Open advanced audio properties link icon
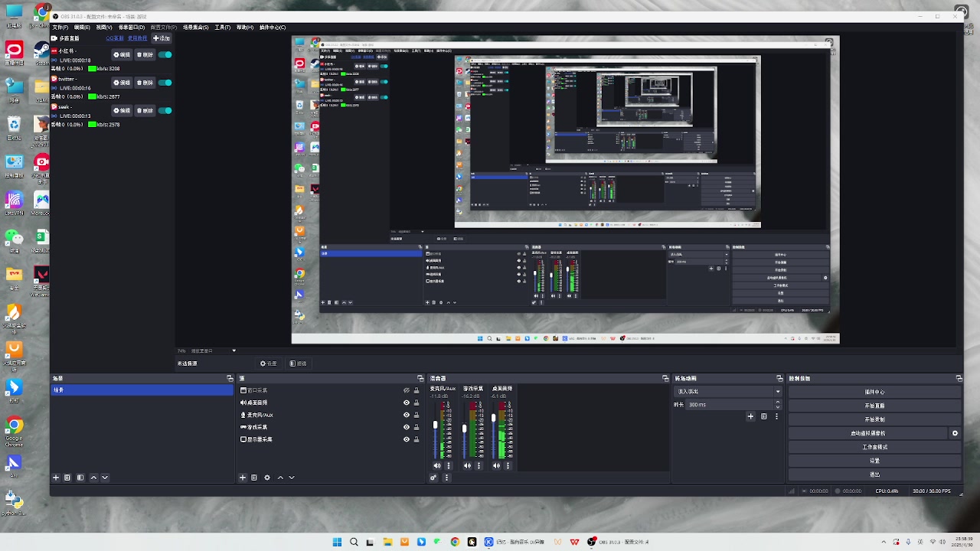Image resolution: width=980 pixels, height=551 pixels. [x=433, y=478]
